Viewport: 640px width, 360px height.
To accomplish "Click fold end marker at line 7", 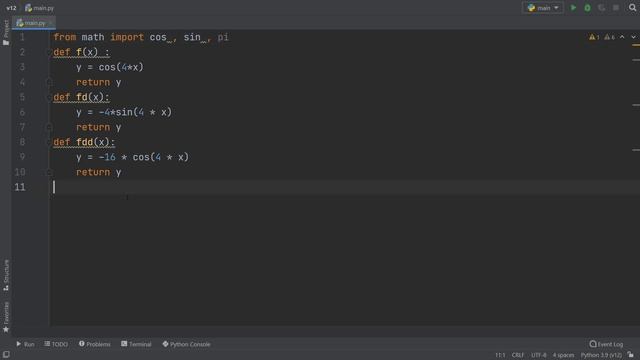I will point(49,127).
